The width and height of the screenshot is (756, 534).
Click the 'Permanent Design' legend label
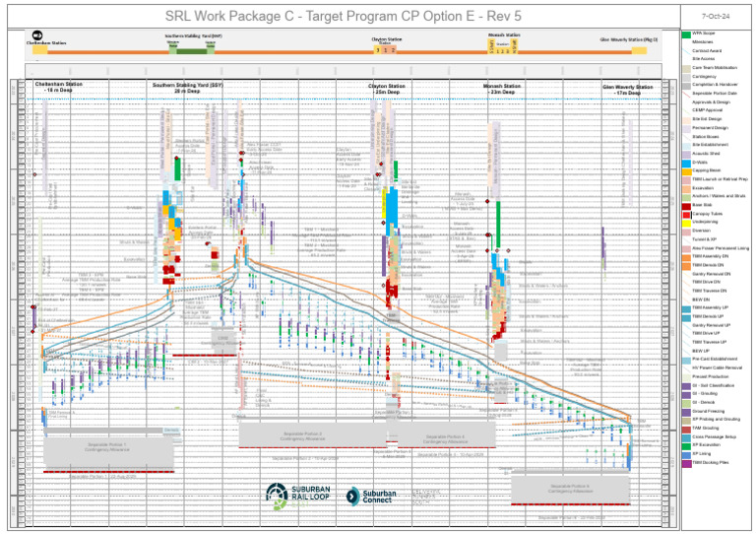coord(710,128)
